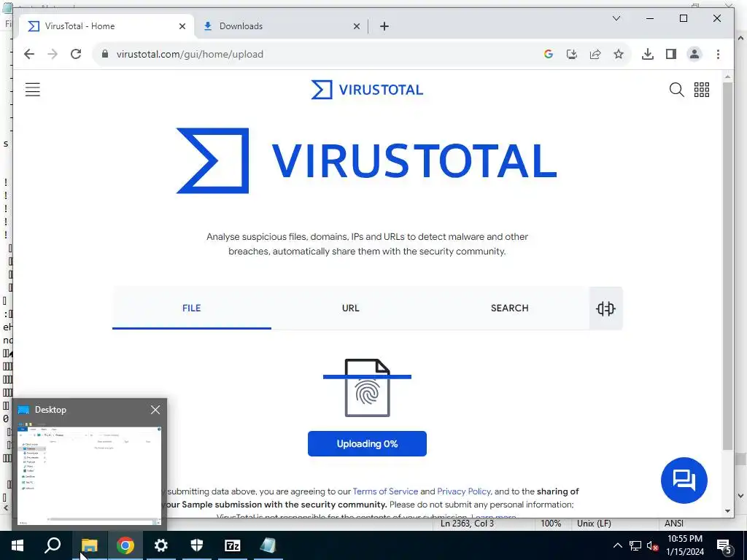Open Windows taskbar search

coord(53,545)
